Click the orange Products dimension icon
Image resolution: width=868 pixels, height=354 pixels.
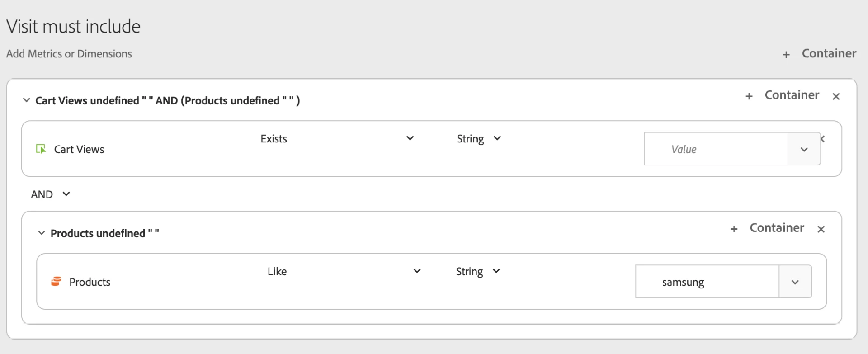click(x=56, y=282)
